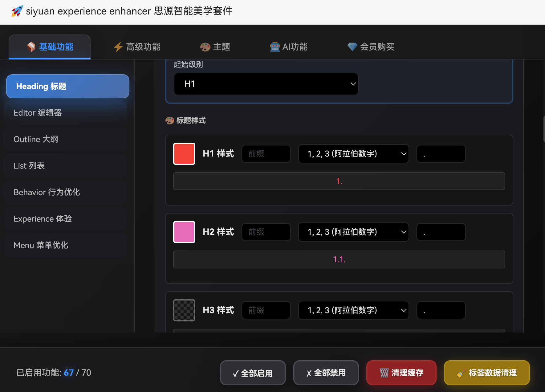
Task: Click the red 清理缓存 button
Action: (x=401, y=373)
